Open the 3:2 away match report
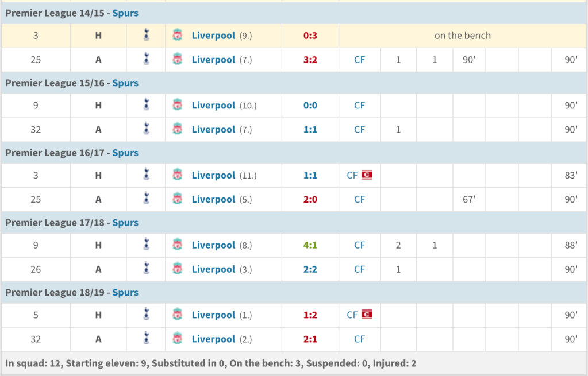This screenshot has height=376, width=588. 310,60
